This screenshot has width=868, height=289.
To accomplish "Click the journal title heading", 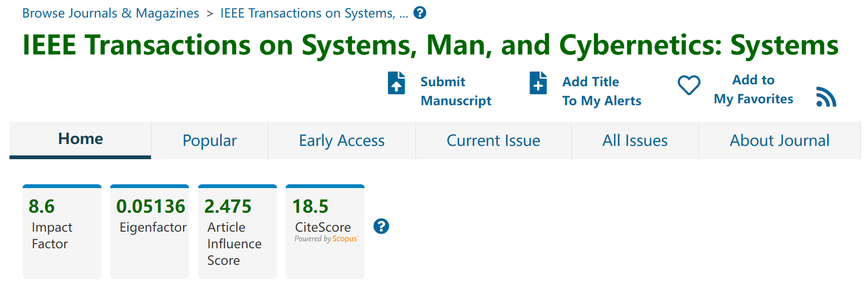I will pyautogui.click(x=431, y=45).
